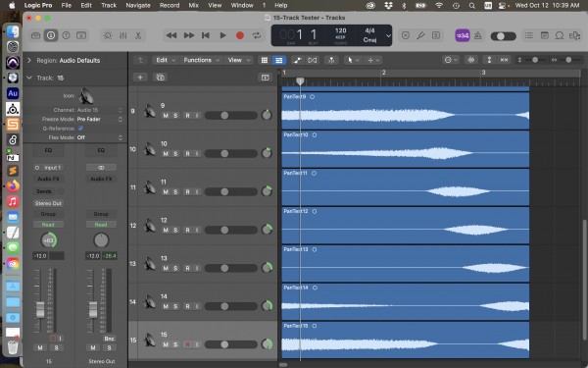
Task: Click the Rewind transport button
Action: pyautogui.click(x=171, y=35)
